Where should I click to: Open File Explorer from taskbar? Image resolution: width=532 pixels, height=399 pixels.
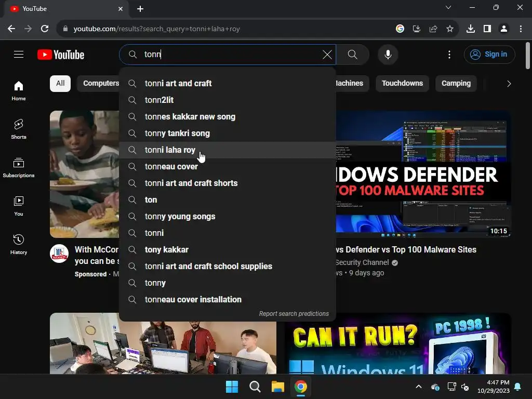point(277,387)
